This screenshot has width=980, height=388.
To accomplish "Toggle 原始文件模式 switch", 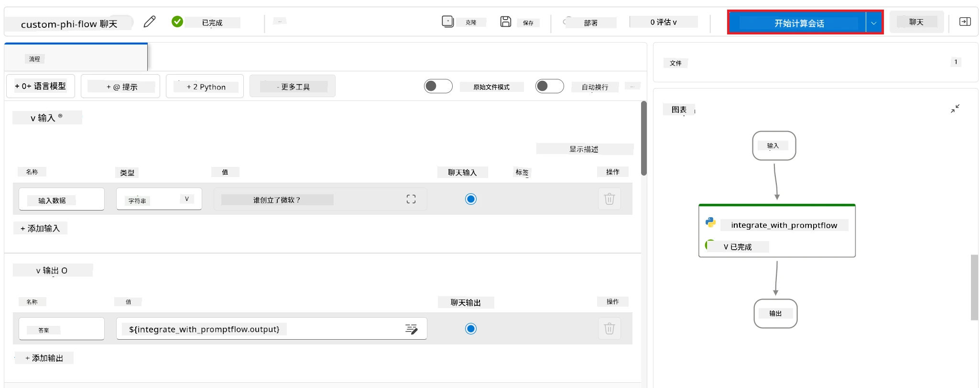I will 438,86.
